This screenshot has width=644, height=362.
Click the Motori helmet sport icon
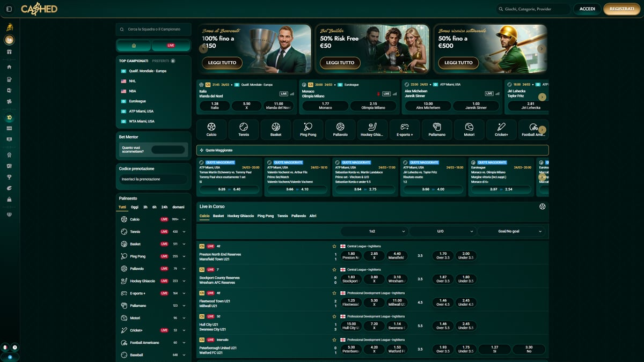tap(469, 129)
